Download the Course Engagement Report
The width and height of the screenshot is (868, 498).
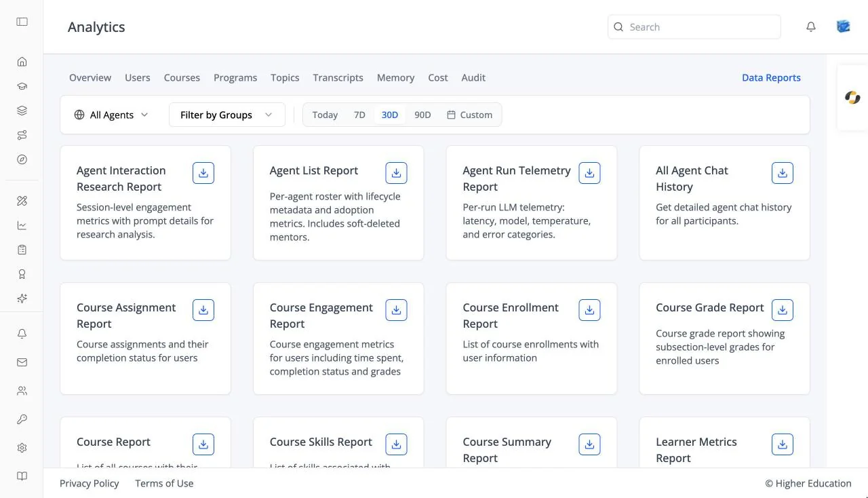pos(396,310)
